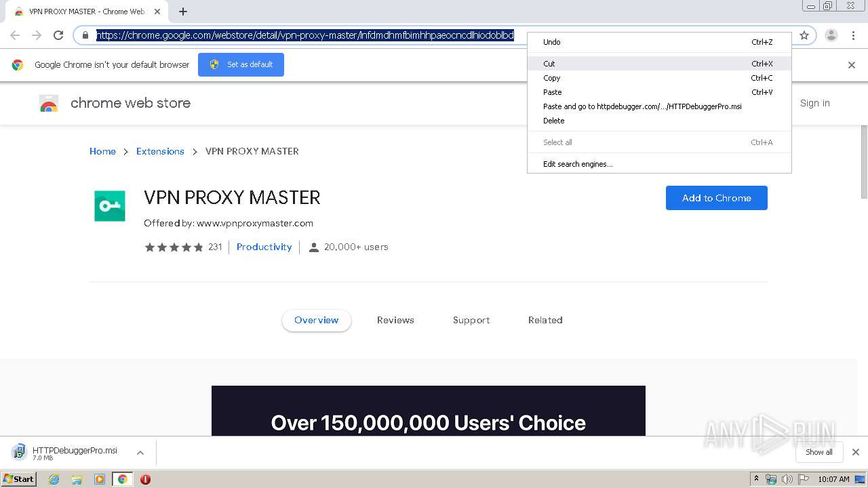Click the five-star rating
This screenshot has width=868, height=488.
(174, 247)
